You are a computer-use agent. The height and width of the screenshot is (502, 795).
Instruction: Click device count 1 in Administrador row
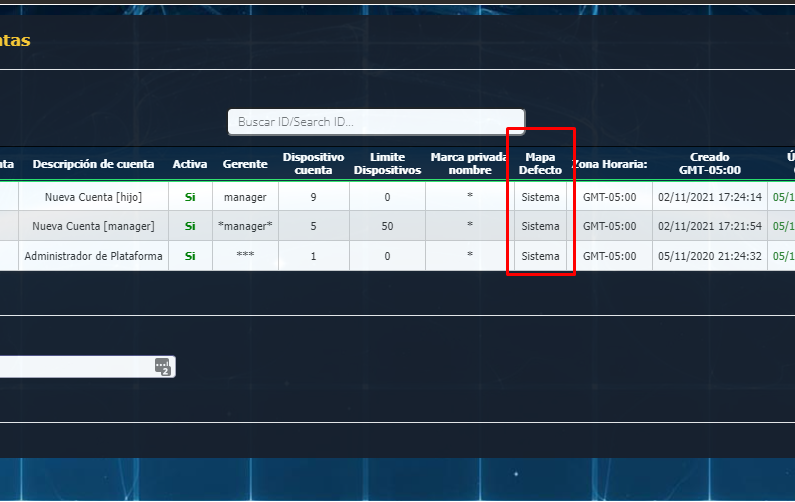[x=313, y=256]
